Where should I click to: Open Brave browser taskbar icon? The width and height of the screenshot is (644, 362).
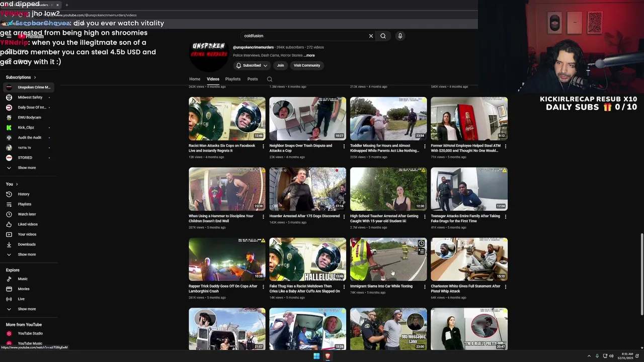(328, 356)
